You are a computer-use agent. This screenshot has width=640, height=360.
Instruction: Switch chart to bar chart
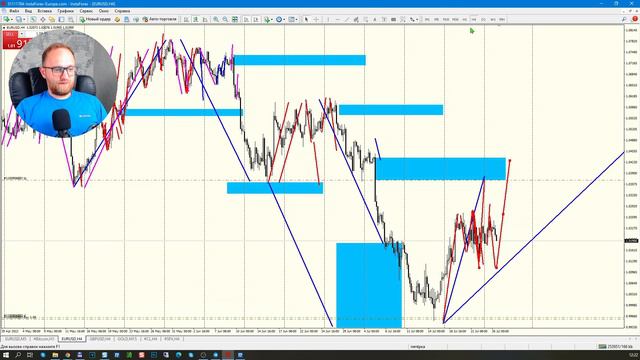(186, 19)
